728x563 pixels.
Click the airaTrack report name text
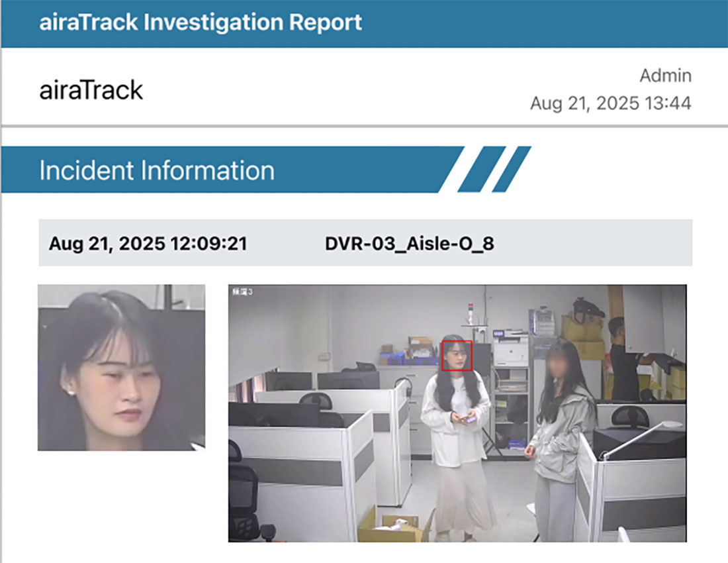click(x=91, y=89)
